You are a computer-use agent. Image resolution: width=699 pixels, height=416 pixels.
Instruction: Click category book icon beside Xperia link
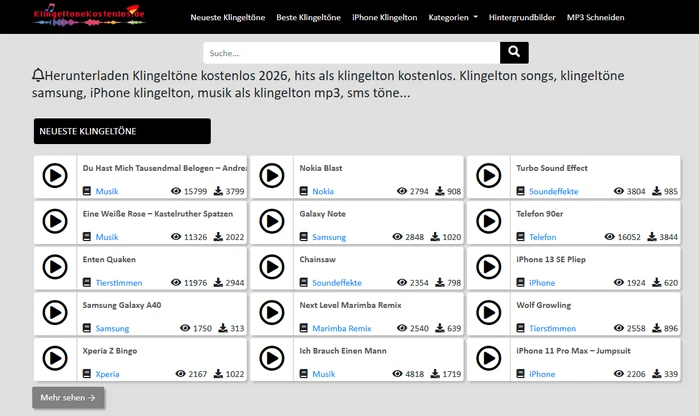87,374
